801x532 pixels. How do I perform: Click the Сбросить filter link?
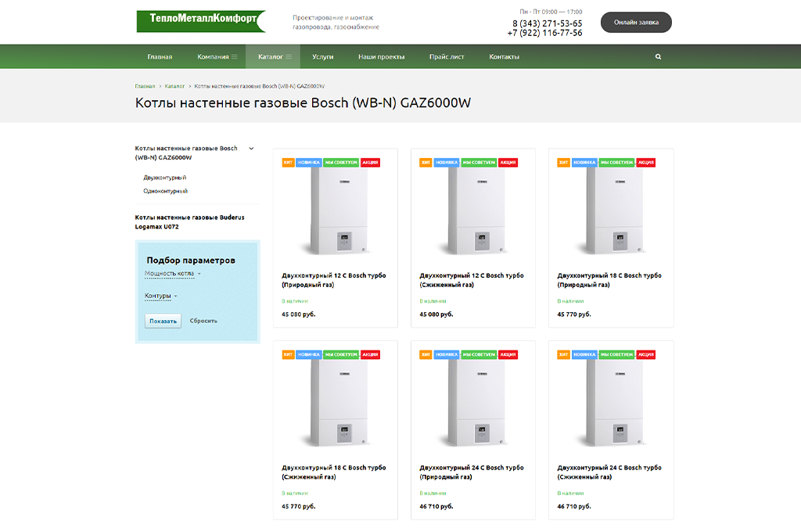coord(203,321)
